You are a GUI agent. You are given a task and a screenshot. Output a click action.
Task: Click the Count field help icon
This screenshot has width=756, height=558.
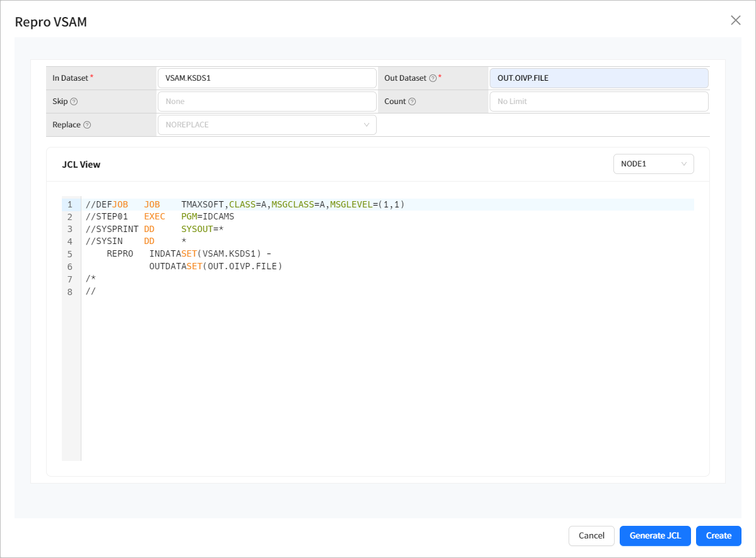tap(412, 102)
